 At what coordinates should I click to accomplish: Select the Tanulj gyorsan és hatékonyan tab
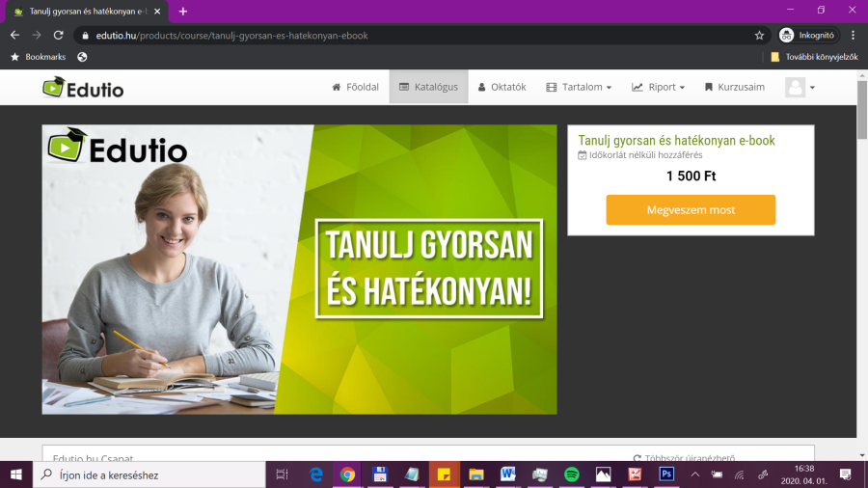(x=86, y=11)
